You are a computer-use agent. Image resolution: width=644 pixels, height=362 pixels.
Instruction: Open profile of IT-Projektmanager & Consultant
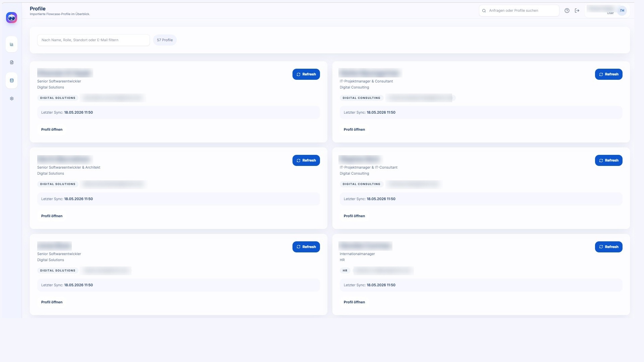(x=354, y=129)
